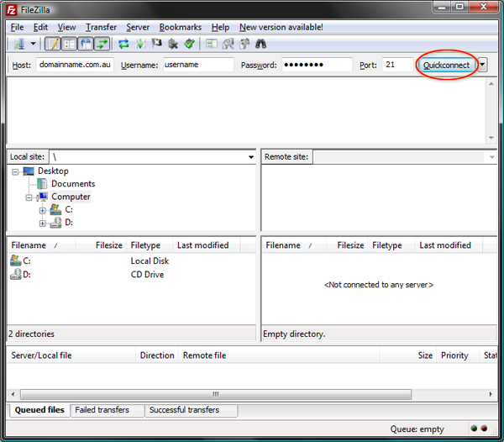Sort remote files by Filetype column

[391, 245]
